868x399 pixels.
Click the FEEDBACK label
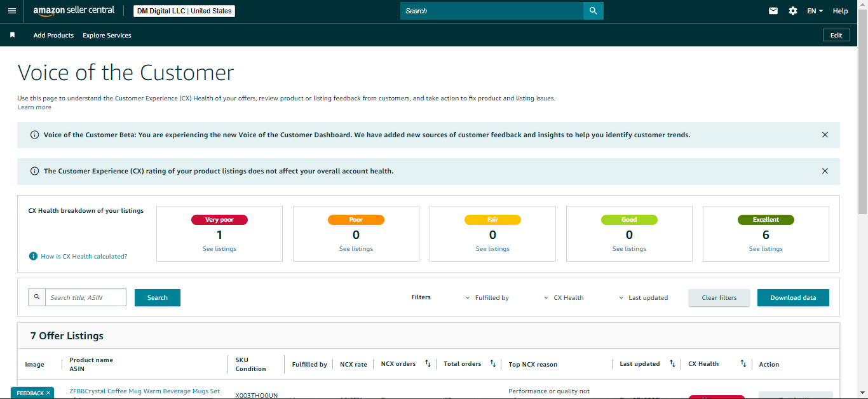(30, 393)
